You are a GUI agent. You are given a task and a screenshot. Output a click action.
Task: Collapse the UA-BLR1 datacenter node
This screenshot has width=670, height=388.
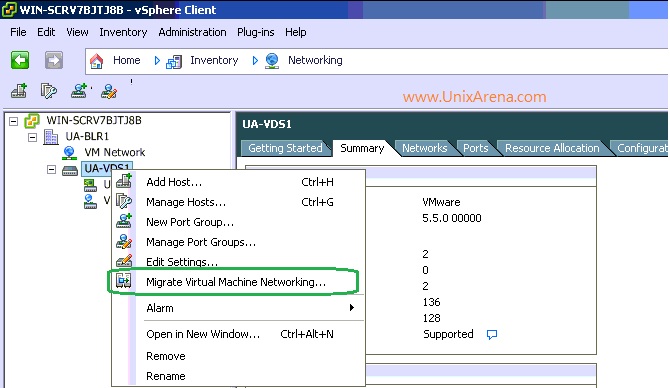[x=32, y=138]
